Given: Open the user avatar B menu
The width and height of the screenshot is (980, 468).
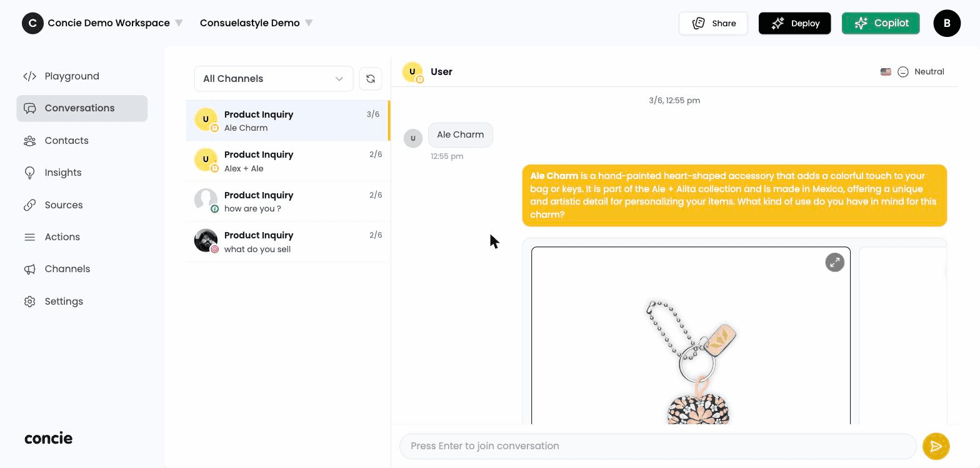Looking at the screenshot, I should [x=947, y=23].
